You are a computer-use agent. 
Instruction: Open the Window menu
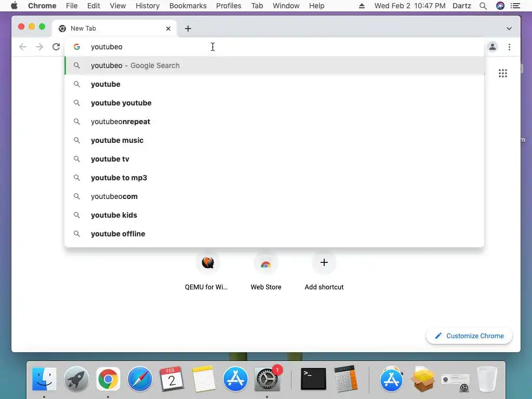pyautogui.click(x=286, y=6)
